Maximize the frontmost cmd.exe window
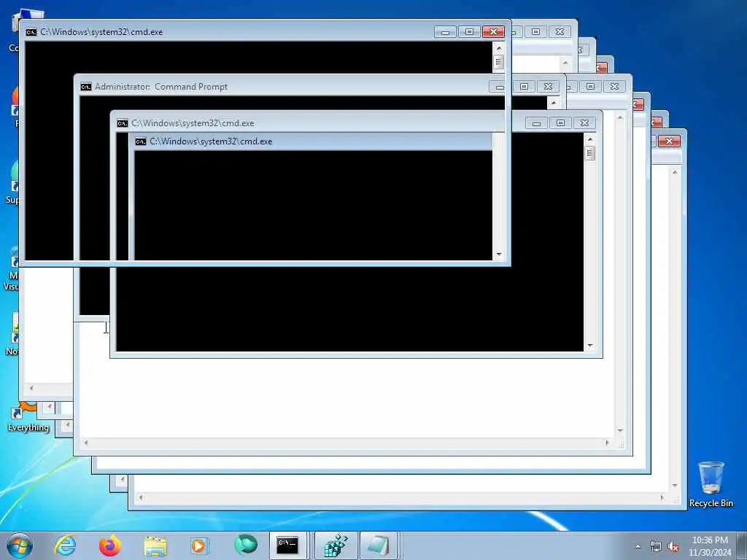Image resolution: width=747 pixels, height=560 pixels. [469, 32]
